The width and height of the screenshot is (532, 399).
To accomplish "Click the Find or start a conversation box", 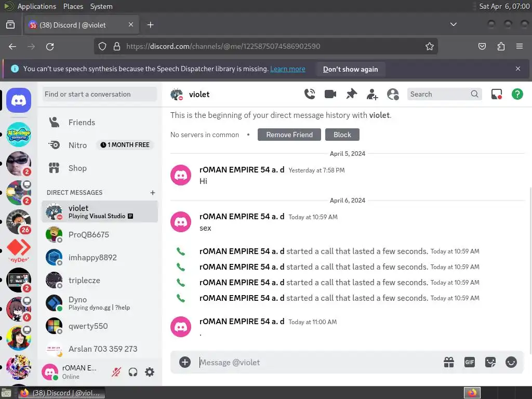I will point(100,94).
